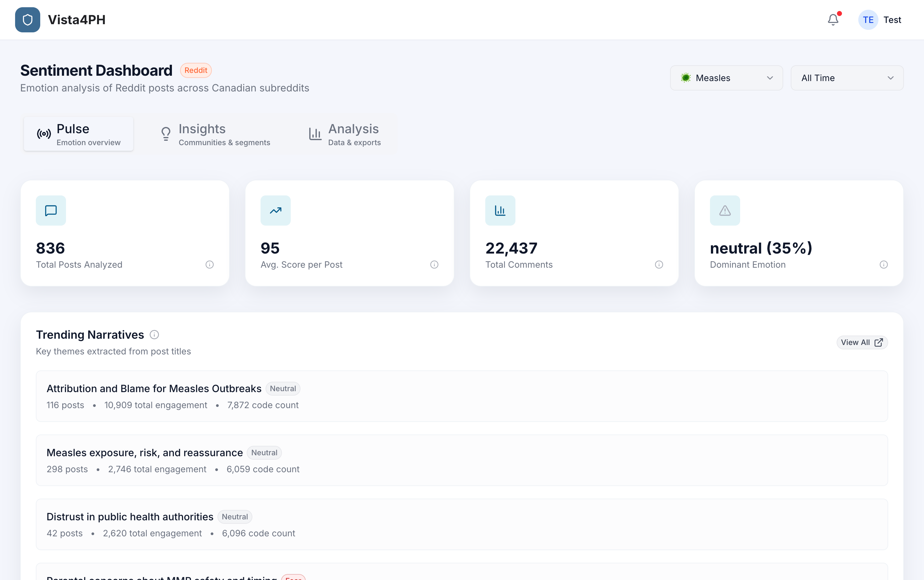The height and width of the screenshot is (580, 924).
Task: Click '298 posts' text
Action: tap(67, 469)
